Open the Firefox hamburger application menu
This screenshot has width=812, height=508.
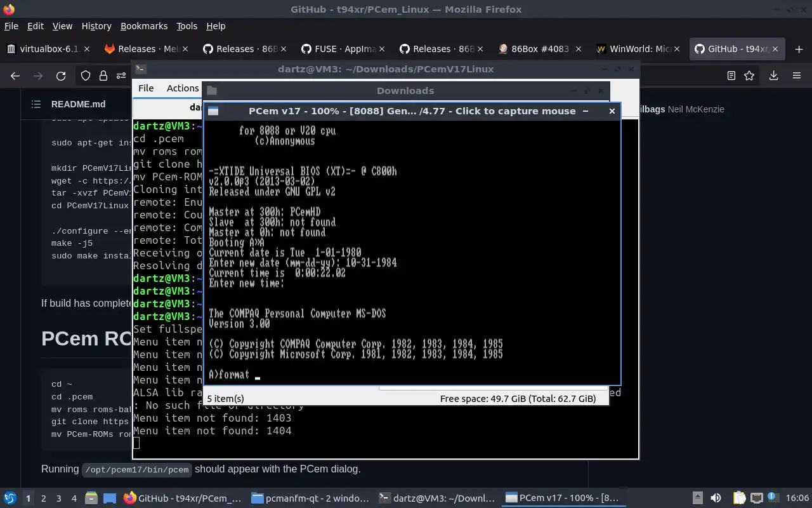tap(797, 76)
